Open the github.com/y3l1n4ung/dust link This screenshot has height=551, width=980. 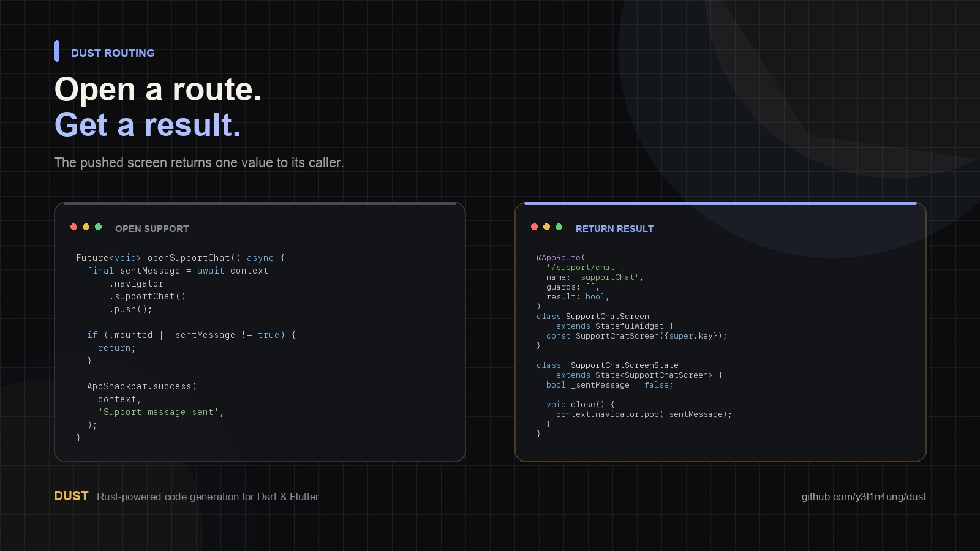click(864, 497)
